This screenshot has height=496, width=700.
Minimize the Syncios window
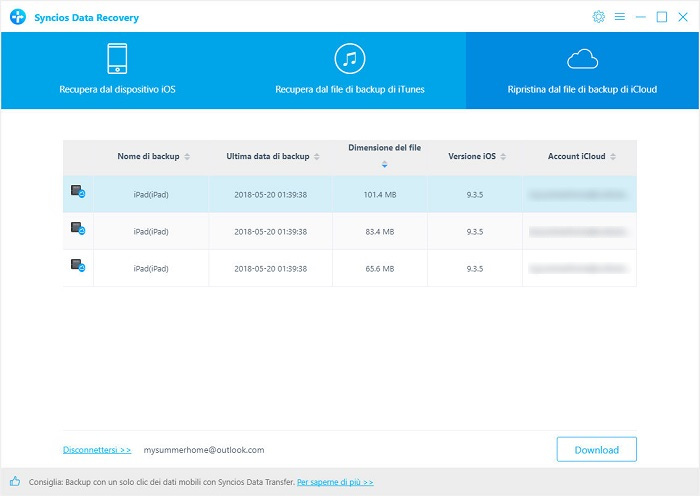pyautogui.click(x=641, y=17)
